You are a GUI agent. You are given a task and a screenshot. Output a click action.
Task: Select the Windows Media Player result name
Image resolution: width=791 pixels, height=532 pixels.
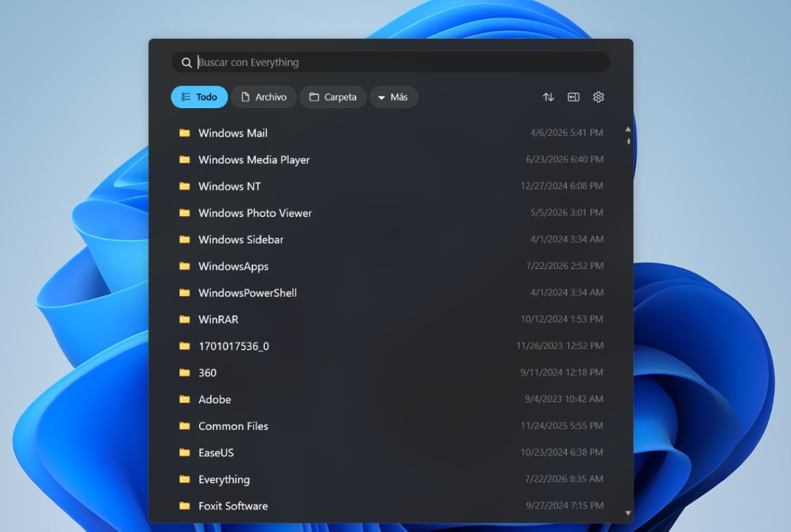pos(254,160)
